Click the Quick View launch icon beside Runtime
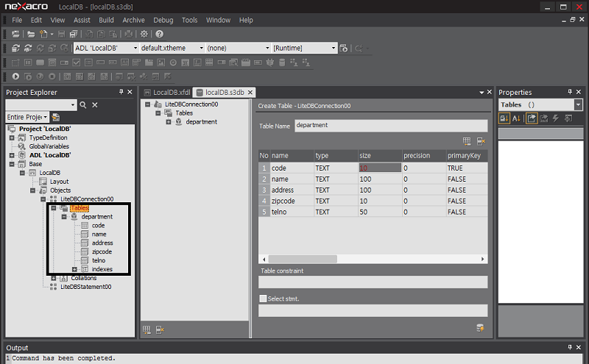The image size is (589, 364). [343, 48]
